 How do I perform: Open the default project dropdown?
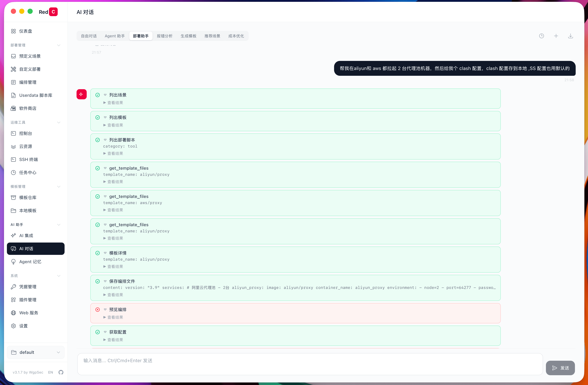click(x=36, y=352)
